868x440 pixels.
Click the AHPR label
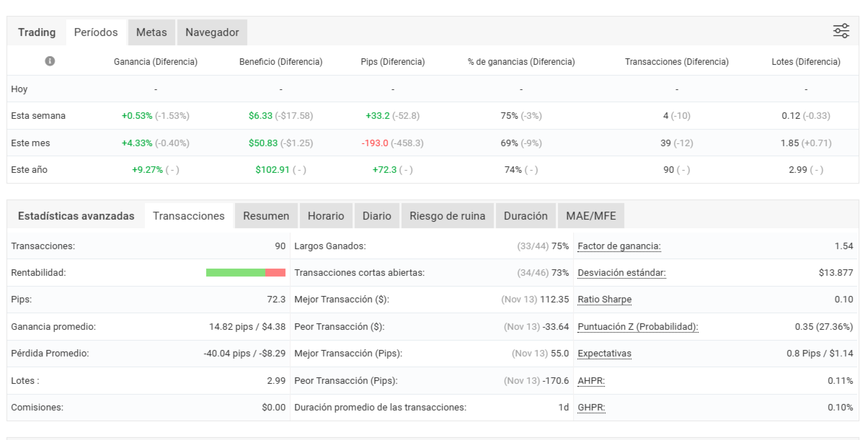point(591,381)
